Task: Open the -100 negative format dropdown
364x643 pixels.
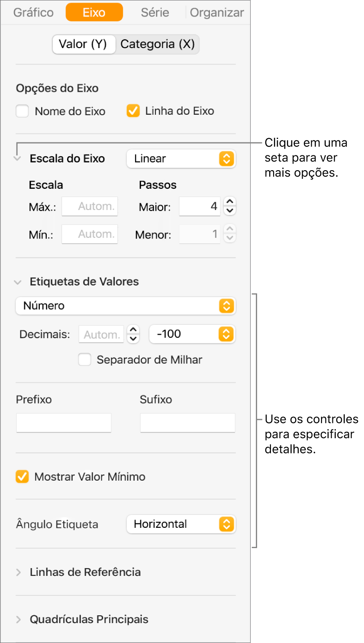Action: coord(192,334)
